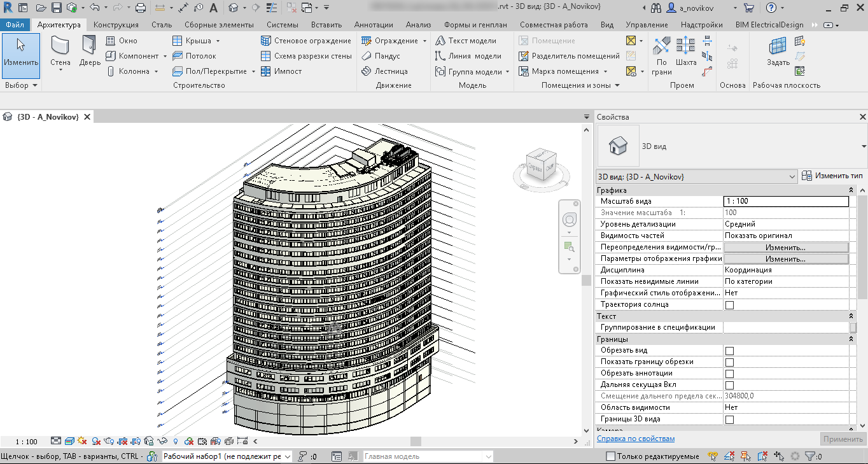This screenshot has height=464, width=868.
Task: Open the Колонна dropdown arrow
Action: [156, 71]
